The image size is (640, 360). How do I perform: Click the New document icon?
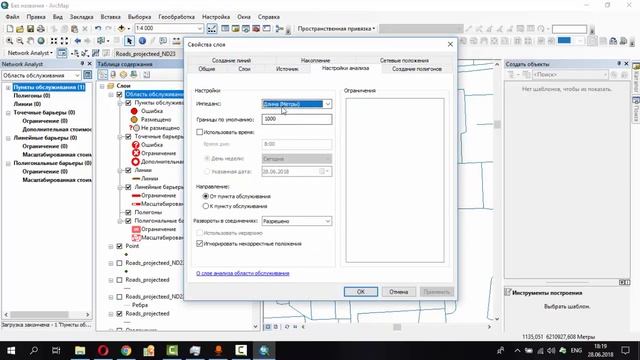9,29
